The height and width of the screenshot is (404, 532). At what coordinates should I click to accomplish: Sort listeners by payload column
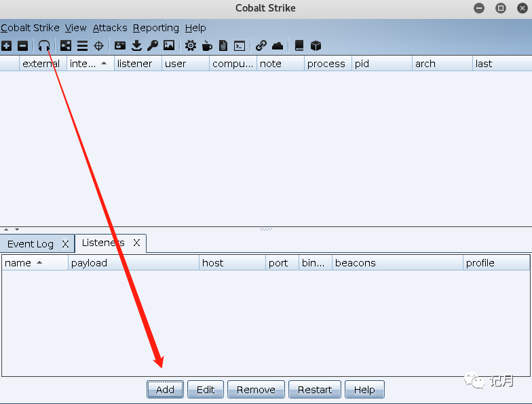[x=133, y=263]
